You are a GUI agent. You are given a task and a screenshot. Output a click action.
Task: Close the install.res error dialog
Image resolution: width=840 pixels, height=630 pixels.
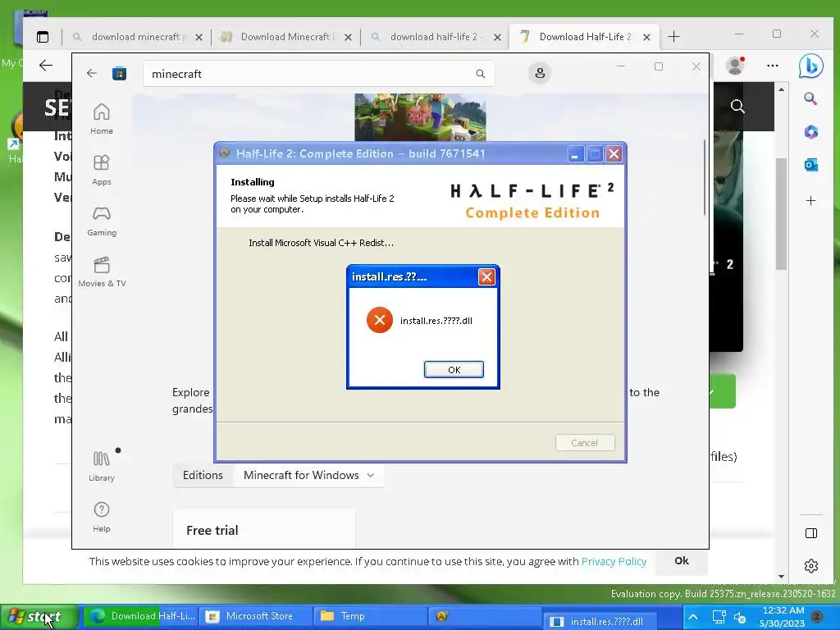(x=486, y=277)
